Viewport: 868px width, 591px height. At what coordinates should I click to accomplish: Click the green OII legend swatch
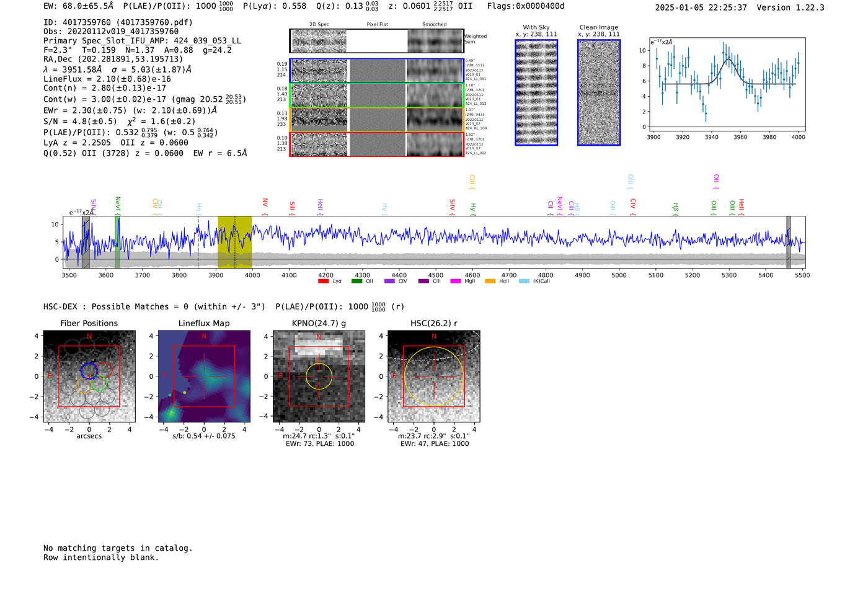click(356, 282)
